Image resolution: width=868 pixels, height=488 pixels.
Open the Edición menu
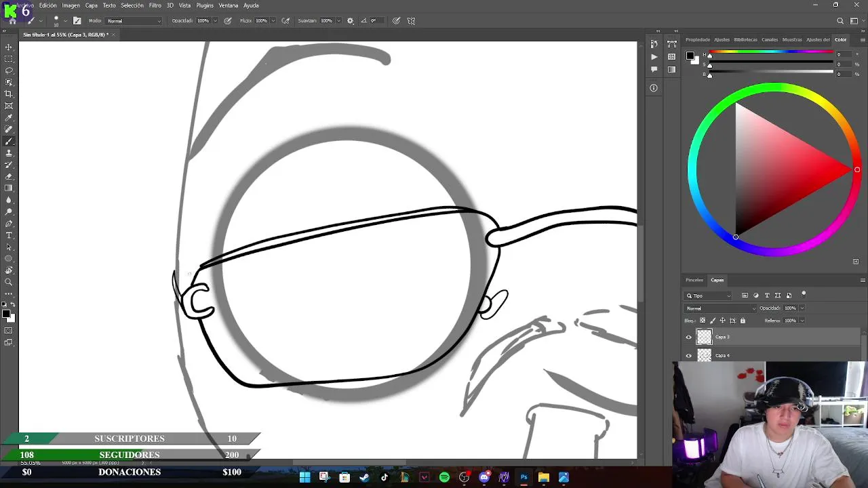[47, 5]
